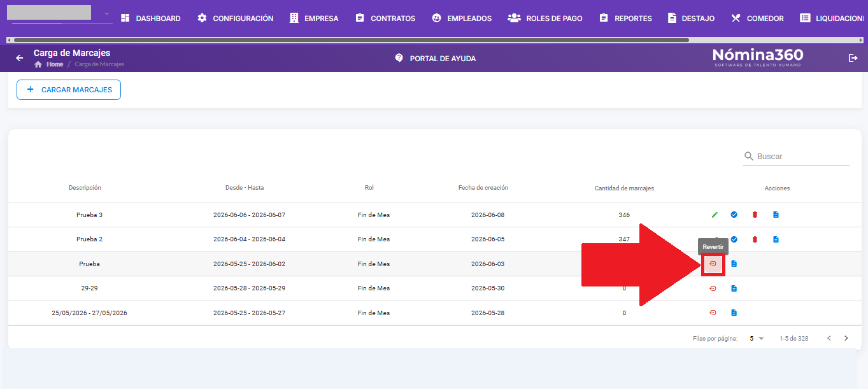Open the EMPLEADOS menu
The width and height of the screenshot is (868, 389).
click(x=462, y=18)
